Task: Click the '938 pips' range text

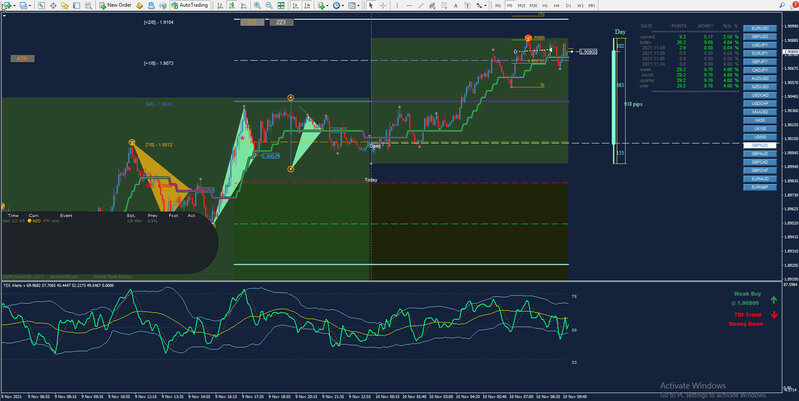Action: coord(633,104)
